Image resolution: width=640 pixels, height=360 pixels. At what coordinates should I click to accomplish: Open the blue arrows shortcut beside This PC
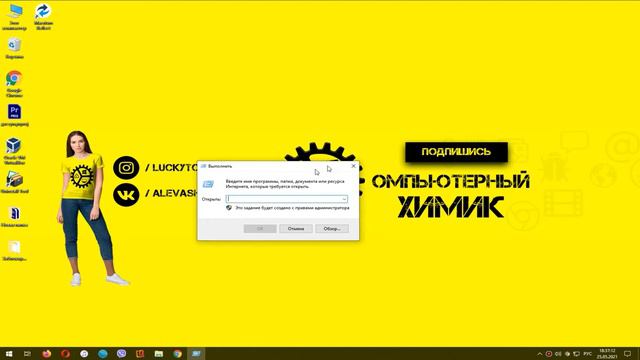pyautogui.click(x=43, y=16)
